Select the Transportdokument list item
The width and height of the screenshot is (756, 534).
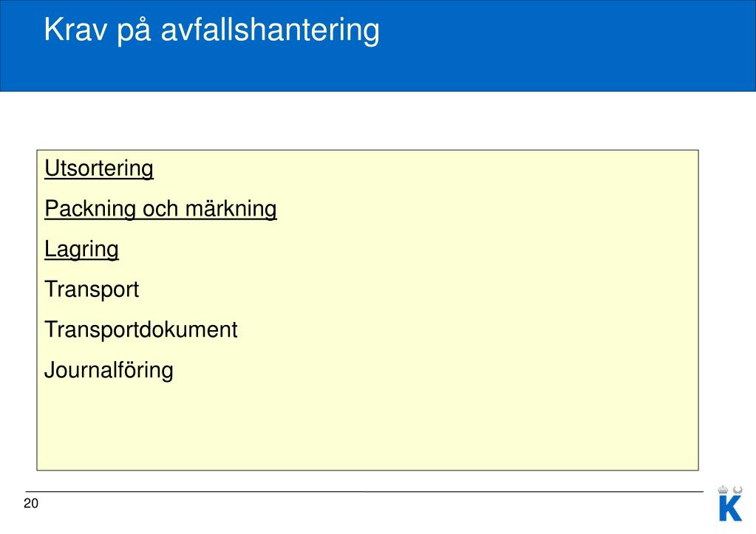141,330
